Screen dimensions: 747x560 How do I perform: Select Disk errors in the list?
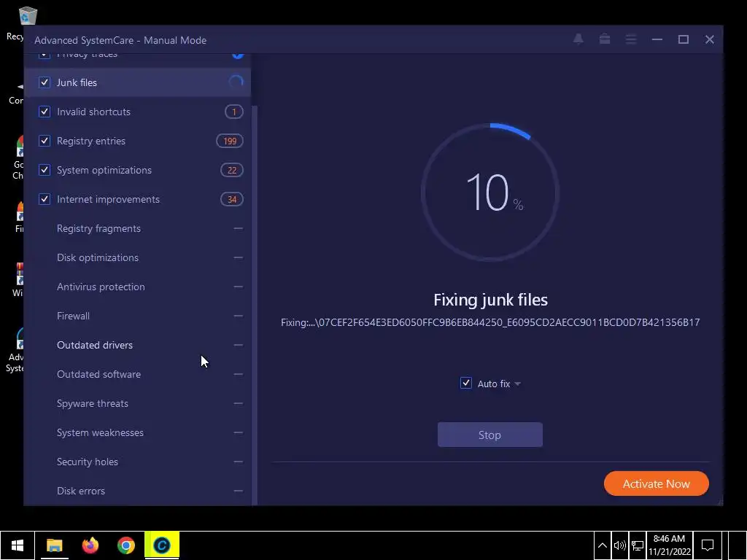point(80,491)
